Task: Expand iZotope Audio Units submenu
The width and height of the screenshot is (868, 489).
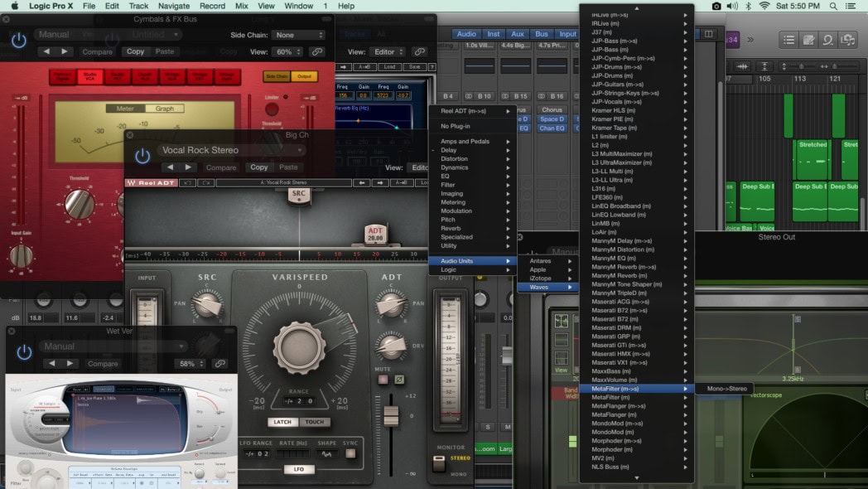Action: (547, 278)
